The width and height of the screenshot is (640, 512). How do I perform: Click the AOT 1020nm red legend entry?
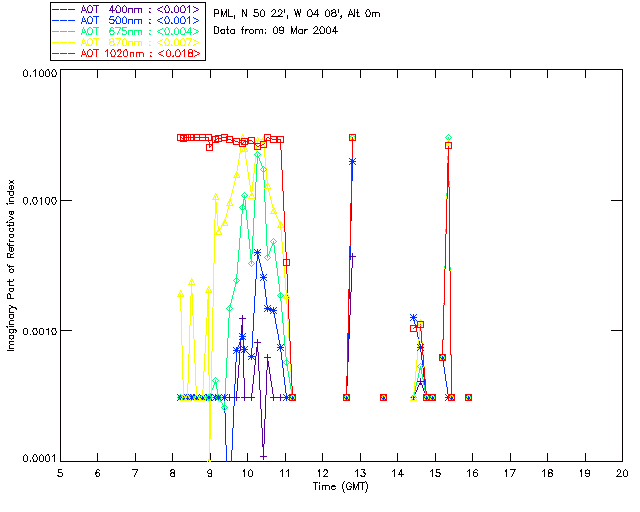(126, 53)
